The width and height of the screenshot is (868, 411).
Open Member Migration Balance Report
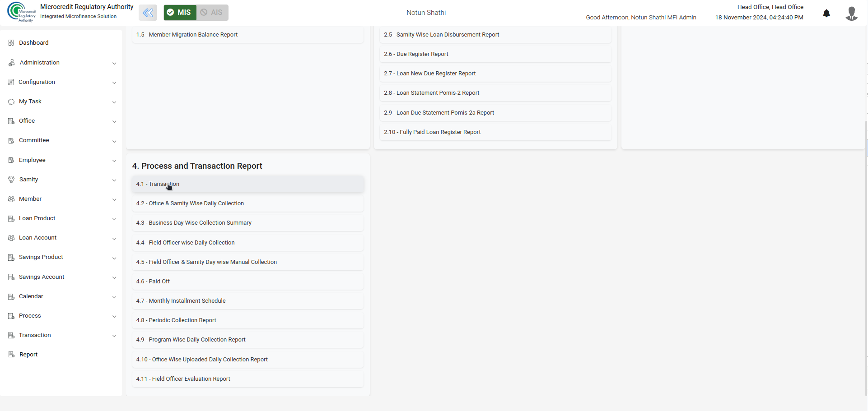coord(247,35)
